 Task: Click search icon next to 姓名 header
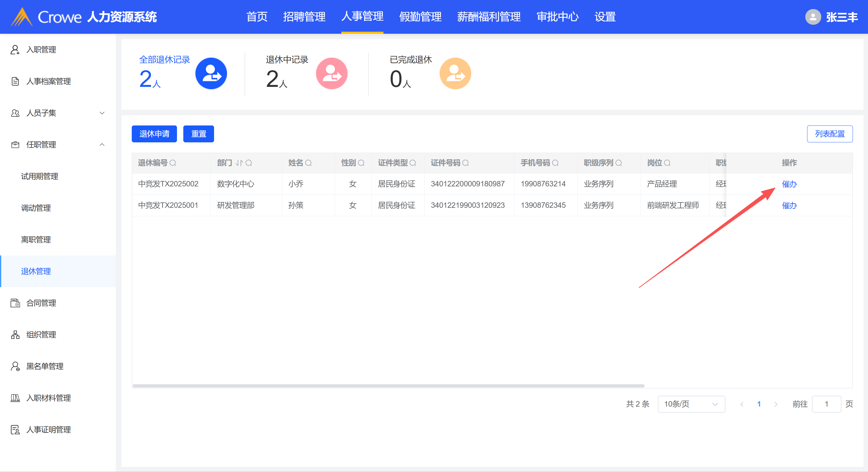[x=308, y=163]
